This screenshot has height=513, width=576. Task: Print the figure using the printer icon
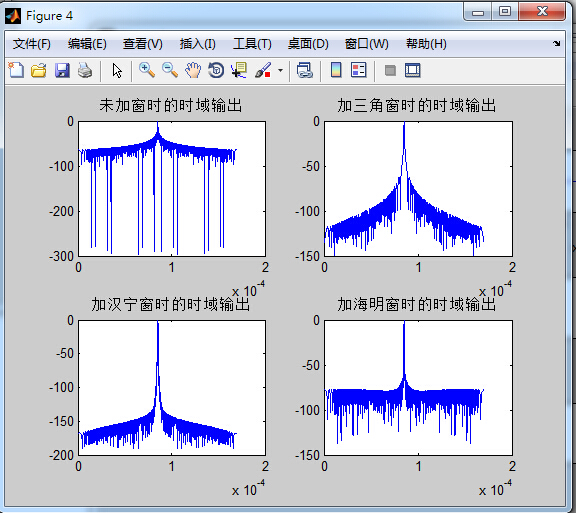(x=85, y=70)
